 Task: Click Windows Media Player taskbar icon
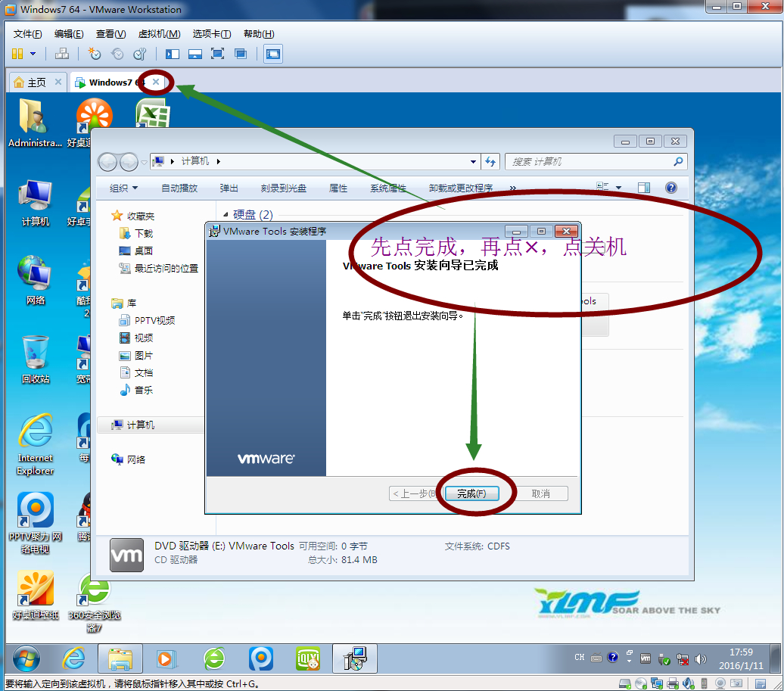pos(166,658)
